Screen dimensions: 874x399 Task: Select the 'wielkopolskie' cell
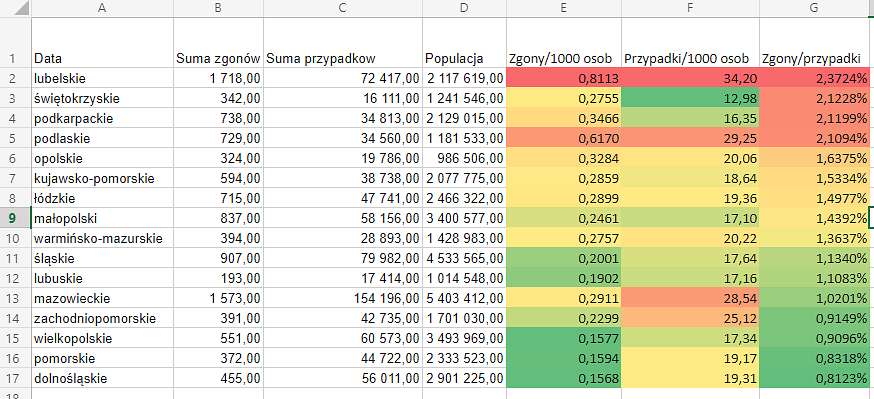click(103, 338)
